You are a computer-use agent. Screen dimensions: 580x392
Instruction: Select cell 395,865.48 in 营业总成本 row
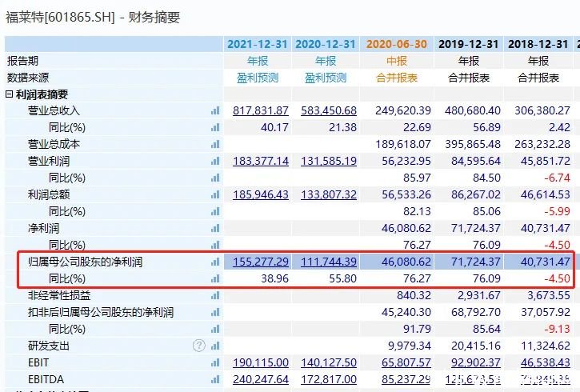tap(473, 144)
